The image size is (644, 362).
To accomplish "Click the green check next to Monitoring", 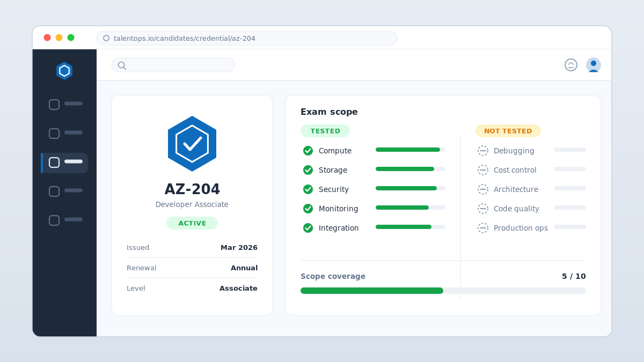I will pos(308,209).
